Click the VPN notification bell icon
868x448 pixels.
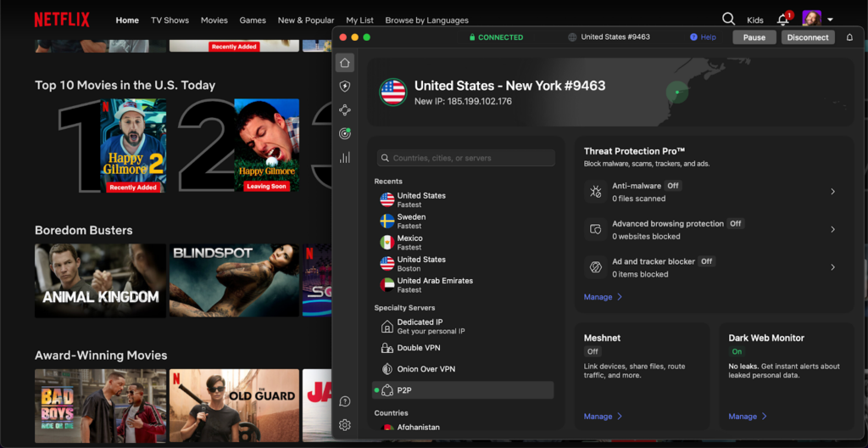pyautogui.click(x=849, y=37)
